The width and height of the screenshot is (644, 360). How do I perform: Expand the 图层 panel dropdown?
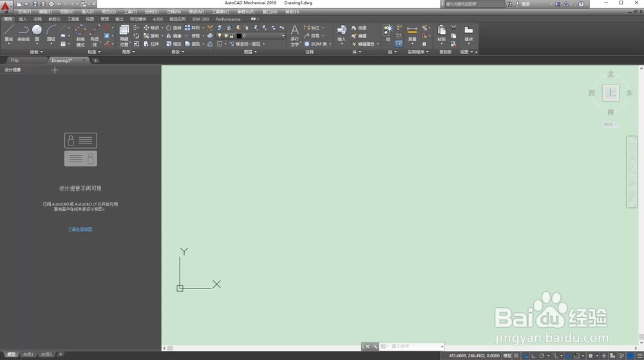coord(251,52)
